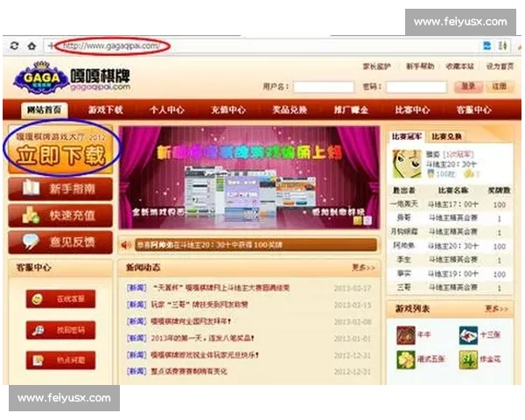Click the 港式五张 game icon

pos(406,360)
